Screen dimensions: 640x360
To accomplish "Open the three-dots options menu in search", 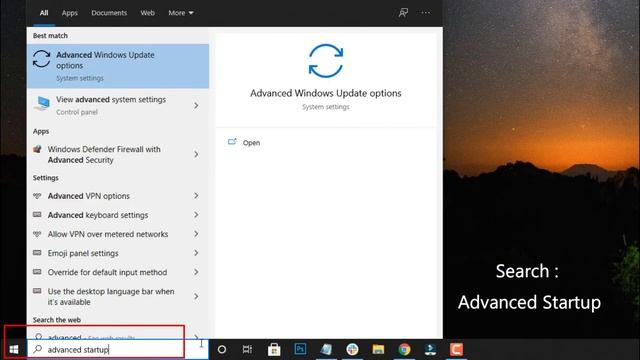I will (x=425, y=13).
